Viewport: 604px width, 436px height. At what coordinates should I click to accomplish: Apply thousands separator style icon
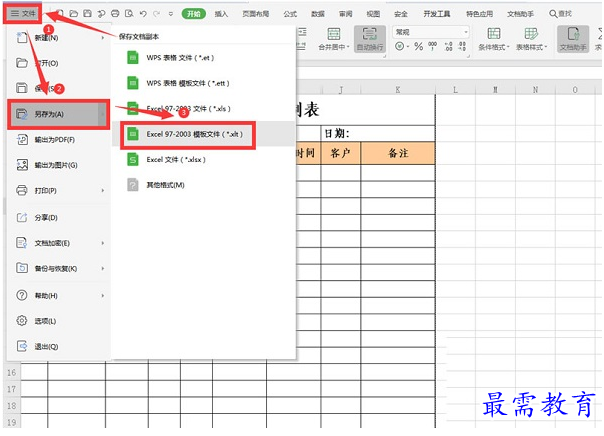433,47
